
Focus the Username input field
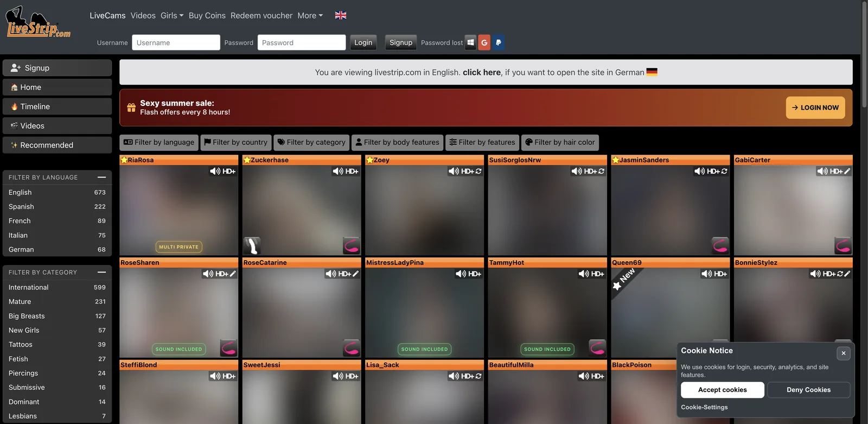coord(176,42)
